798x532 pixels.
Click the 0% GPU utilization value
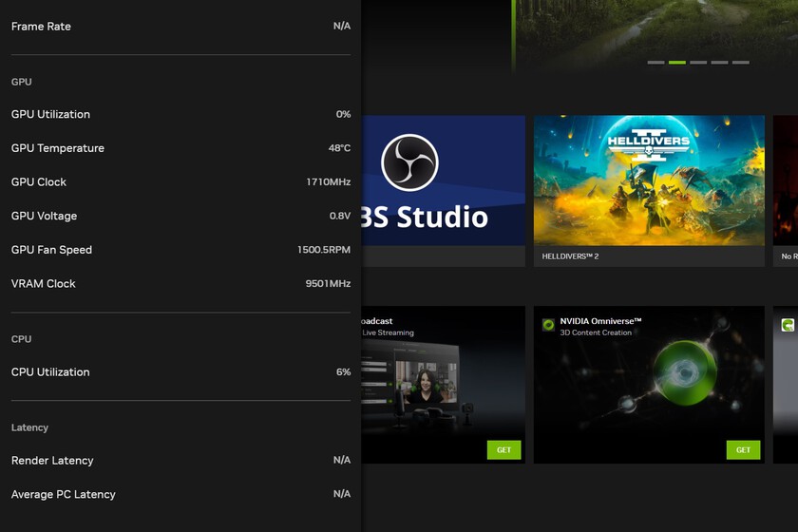point(343,114)
